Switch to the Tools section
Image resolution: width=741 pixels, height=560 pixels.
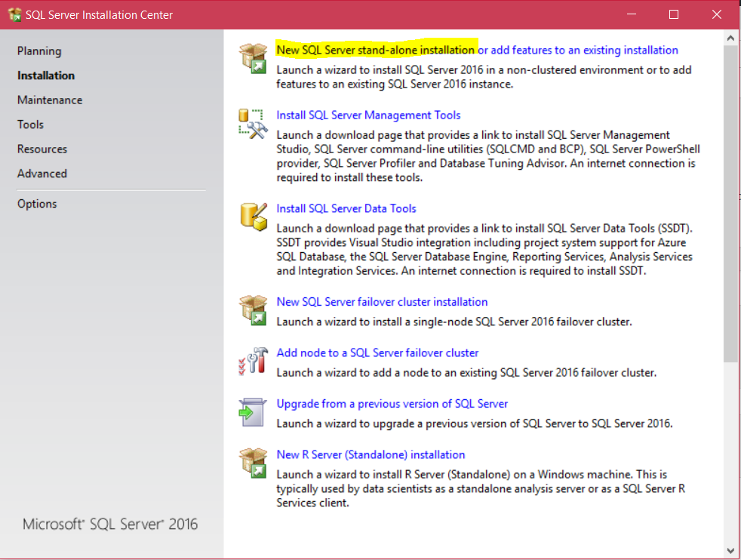click(x=29, y=124)
